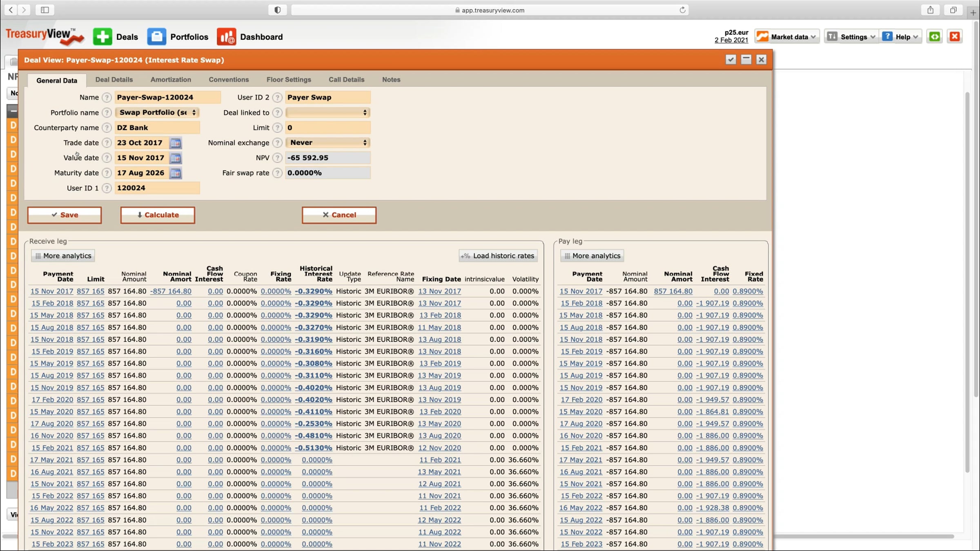Open More analytics in Pay leg
The width and height of the screenshot is (980, 551).
coord(592,256)
